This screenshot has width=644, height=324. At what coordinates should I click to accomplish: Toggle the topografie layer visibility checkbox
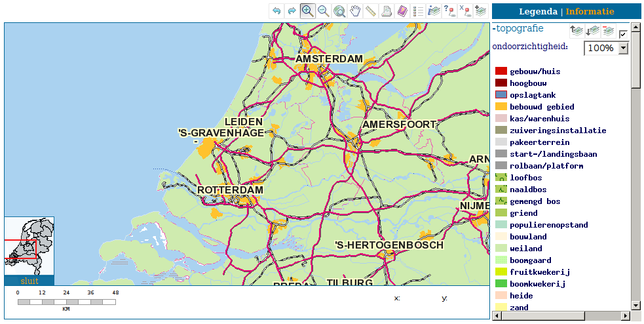[x=623, y=34]
